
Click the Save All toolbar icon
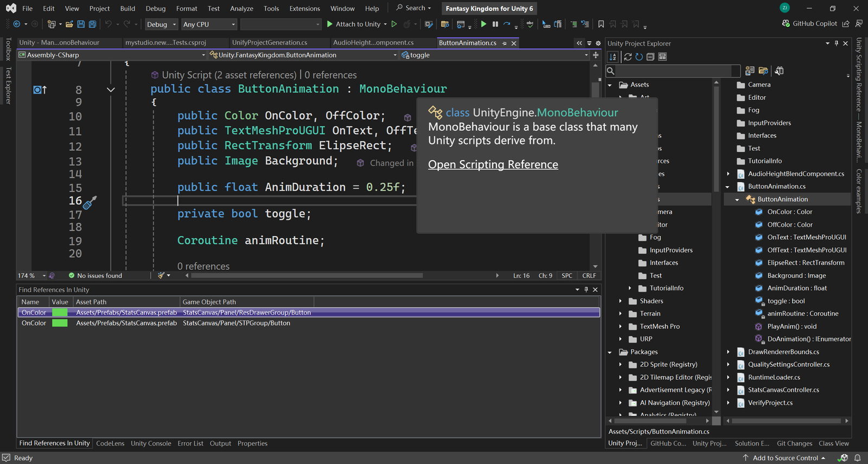pyautogui.click(x=92, y=24)
